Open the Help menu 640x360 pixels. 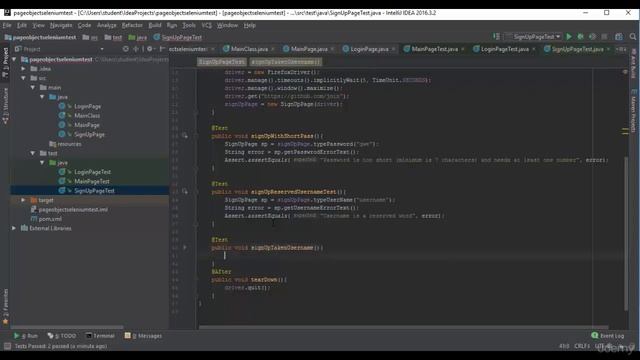pyautogui.click(x=249, y=25)
